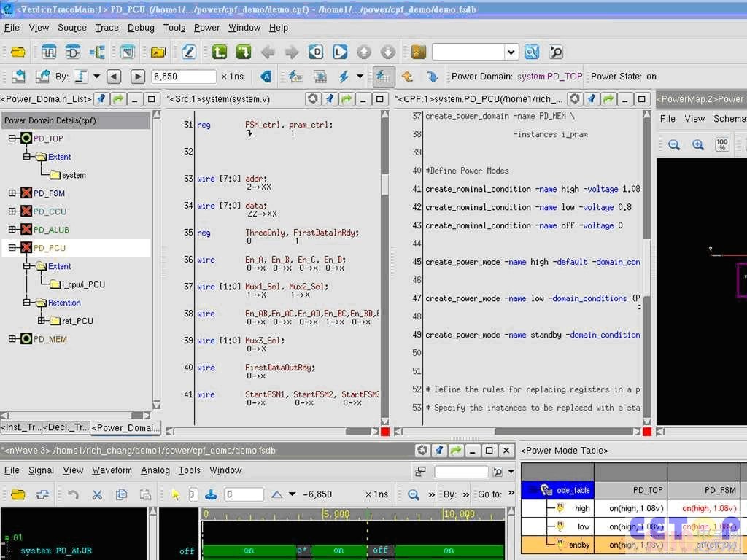This screenshot has width=747, height=560.
Task: Collapse the PD_PCU power domain node
Action: 12,248
